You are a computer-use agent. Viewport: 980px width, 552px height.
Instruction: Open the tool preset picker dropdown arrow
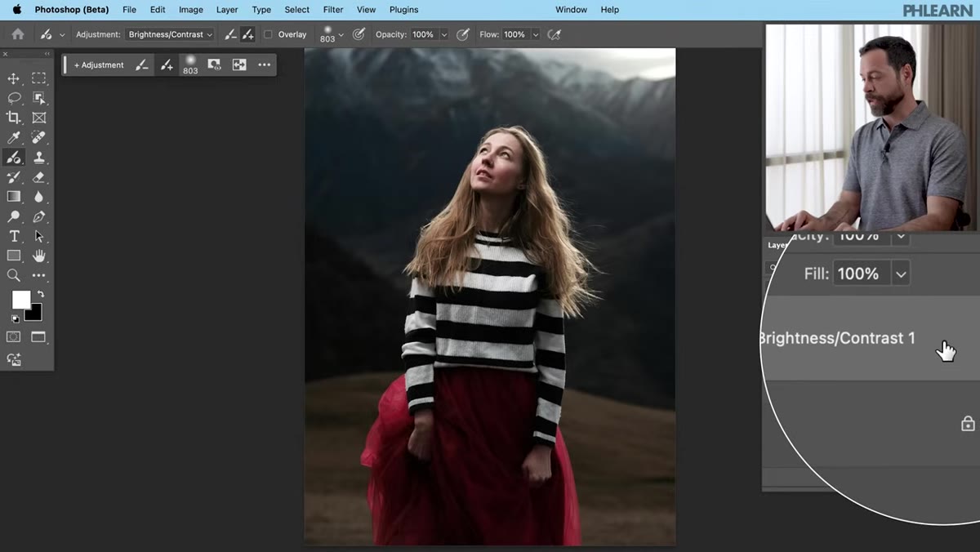61,35
